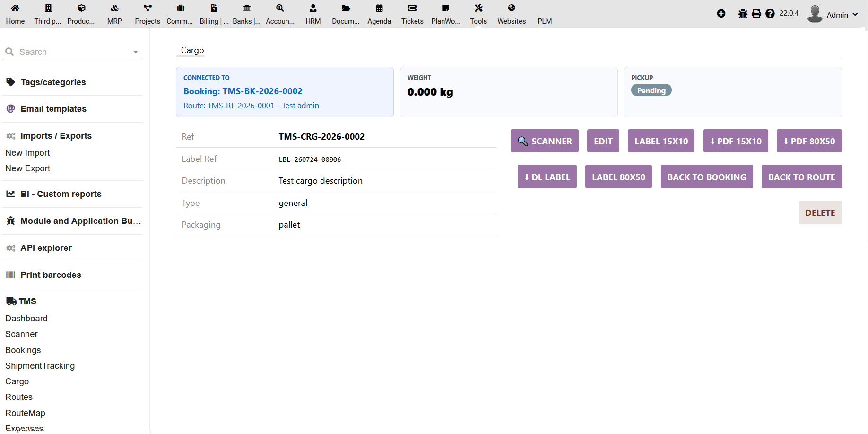Click the DELETE button
The height and width of the screenshot is (434, 868).
pos(820,213)
